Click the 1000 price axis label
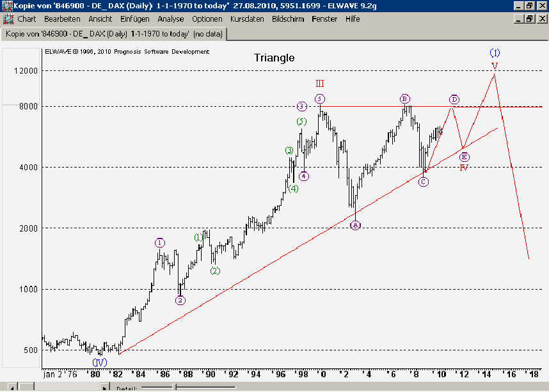 point(28,290)
